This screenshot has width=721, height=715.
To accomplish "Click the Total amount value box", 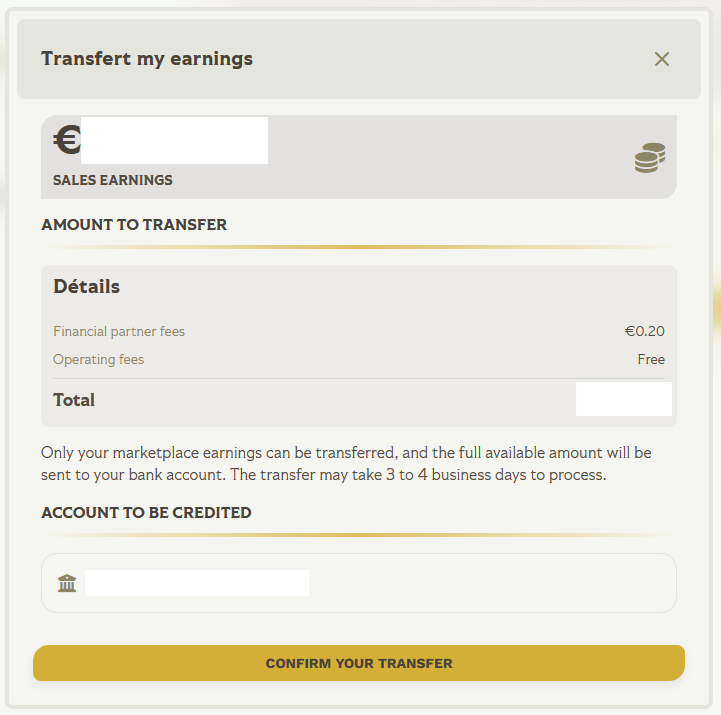I will click(x=623, y=400).
